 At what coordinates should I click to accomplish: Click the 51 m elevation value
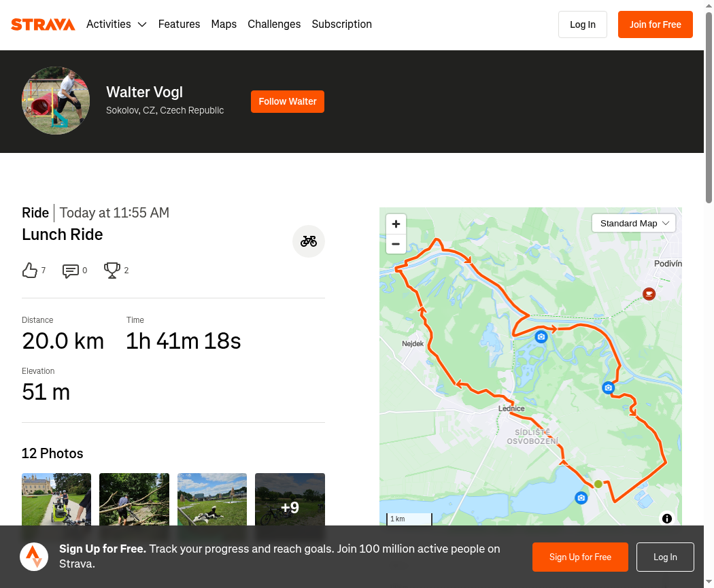[x=46, y=392]
